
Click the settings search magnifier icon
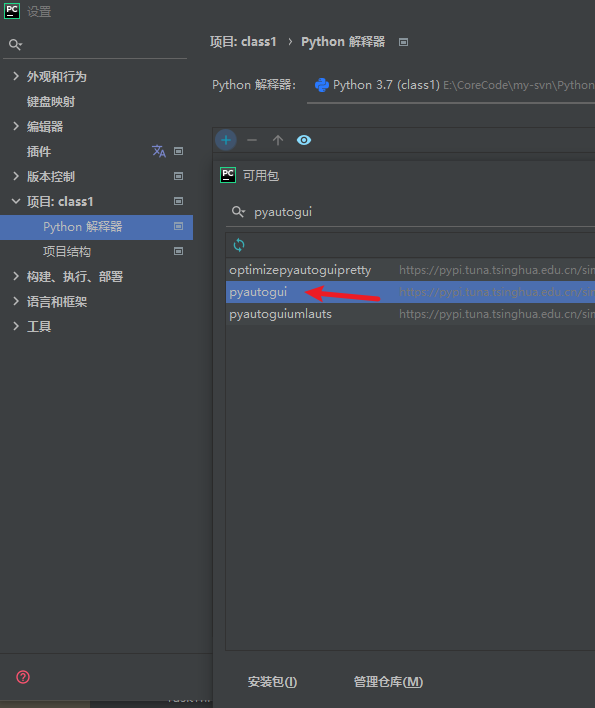[x=15, y=44]
